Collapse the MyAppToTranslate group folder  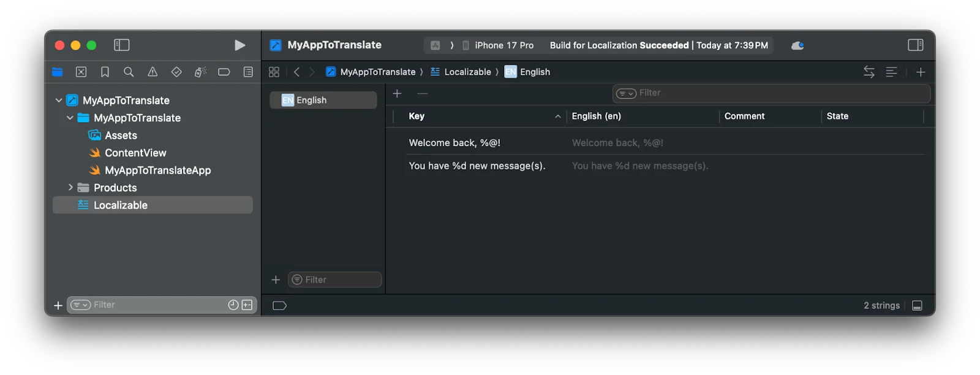point(70,118)
